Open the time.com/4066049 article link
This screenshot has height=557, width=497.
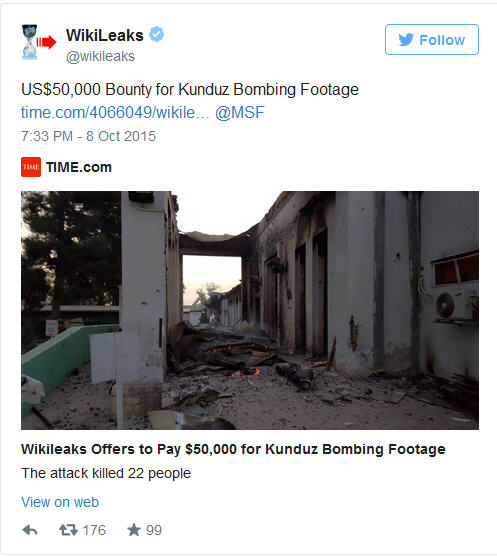click(115, 113)
